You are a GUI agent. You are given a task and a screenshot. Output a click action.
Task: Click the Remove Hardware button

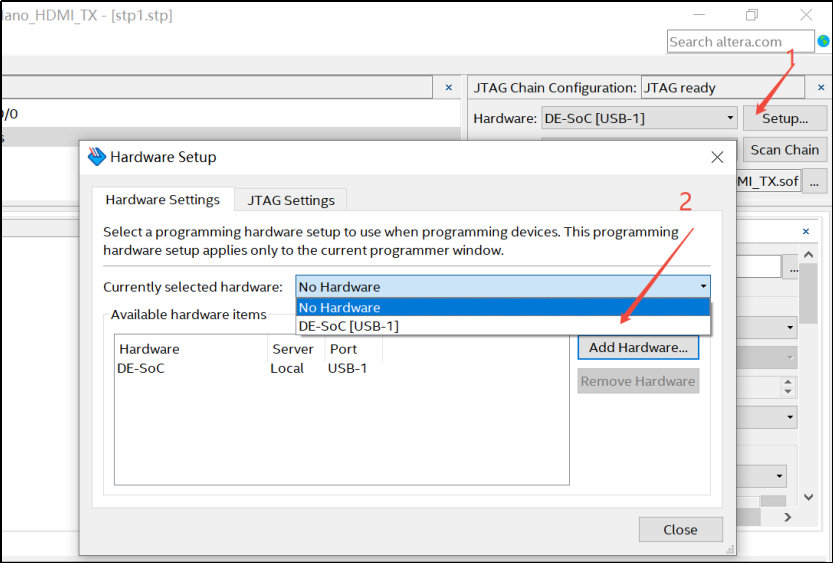point(638,381)
